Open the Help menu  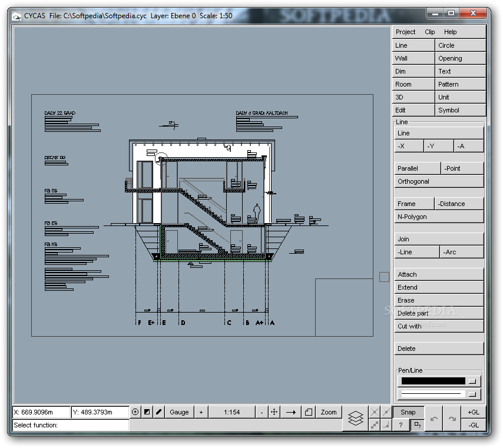pos(451,32)
